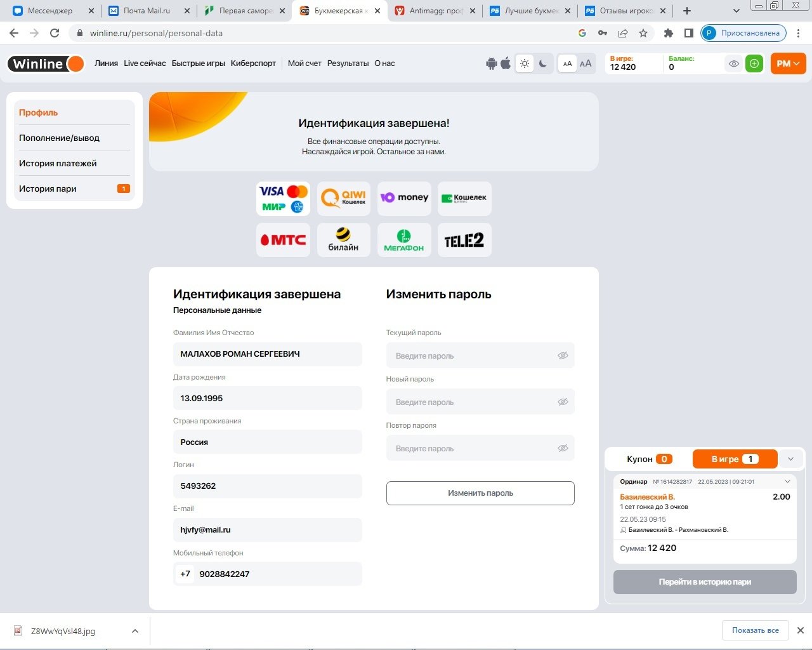This screenshot has height=650, width=812.
Task: Choose the МТС payment option
Action: pyautogui.click(x=283, y=240)
